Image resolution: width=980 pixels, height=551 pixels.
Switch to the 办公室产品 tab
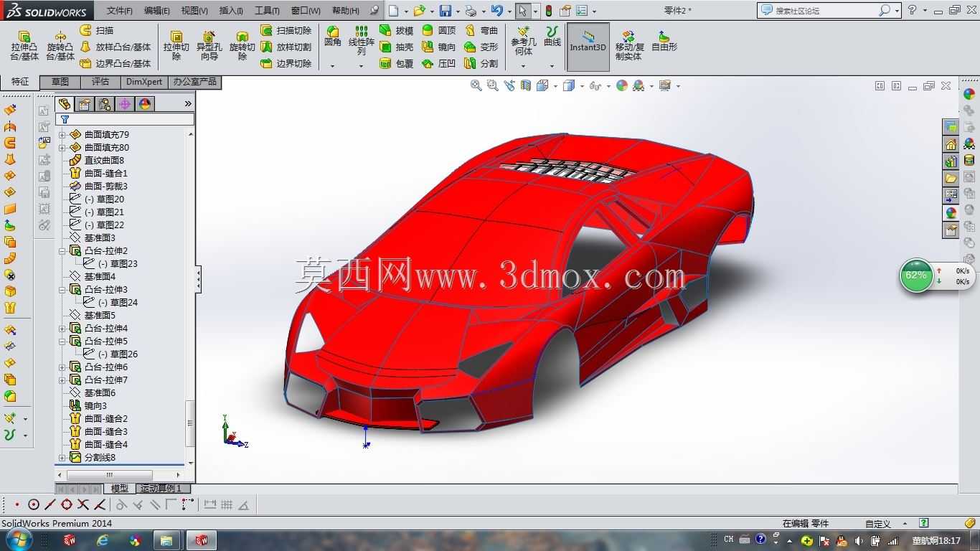click(x=194, y=82)
